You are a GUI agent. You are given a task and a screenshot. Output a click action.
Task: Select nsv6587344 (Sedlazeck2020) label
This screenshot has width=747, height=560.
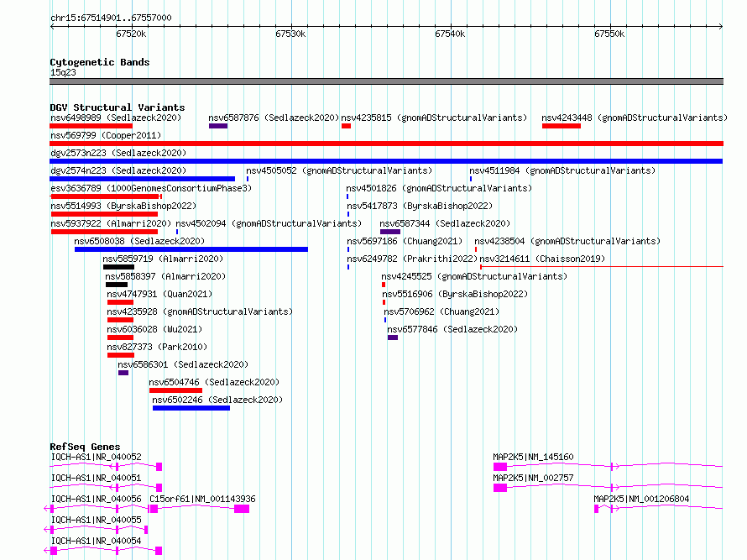(445, 223)
